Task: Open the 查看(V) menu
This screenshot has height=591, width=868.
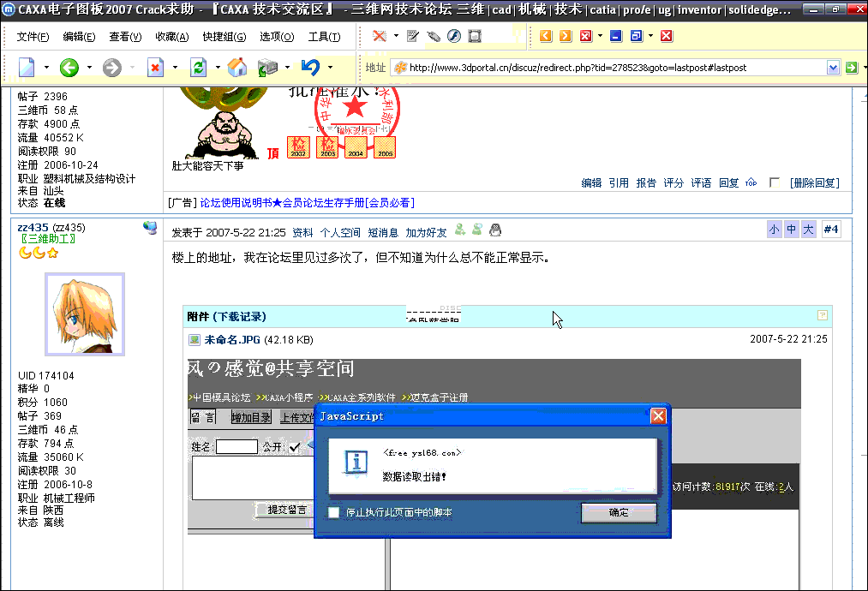Action: coord(125,37)
